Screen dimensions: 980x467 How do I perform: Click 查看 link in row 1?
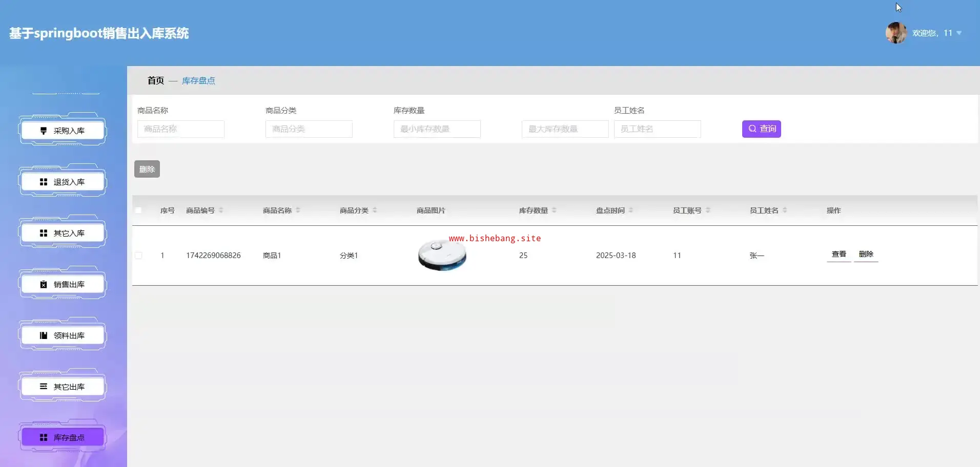[839, 254]
